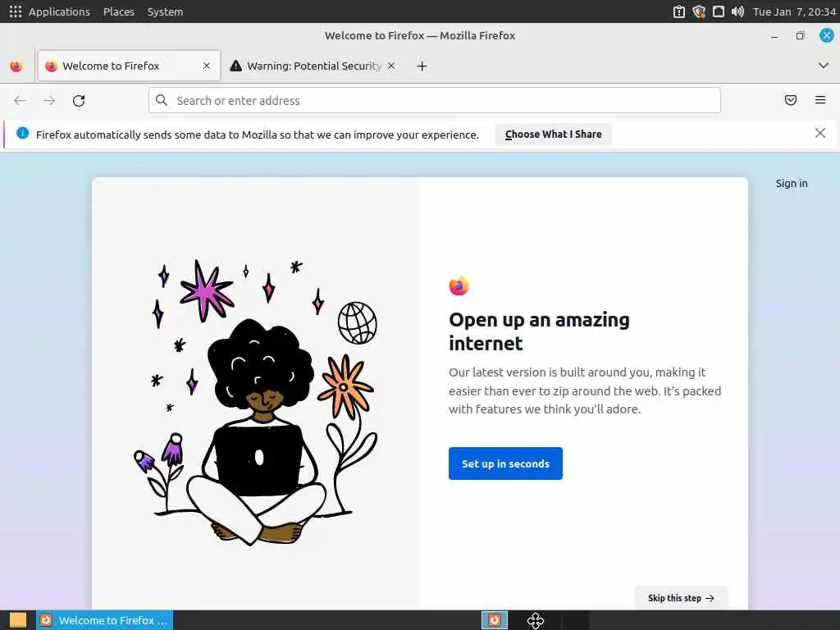The width and height of the screenshot is (840, 630).
Task: Focus the Search or enter address field
Action: pos(435,100)
